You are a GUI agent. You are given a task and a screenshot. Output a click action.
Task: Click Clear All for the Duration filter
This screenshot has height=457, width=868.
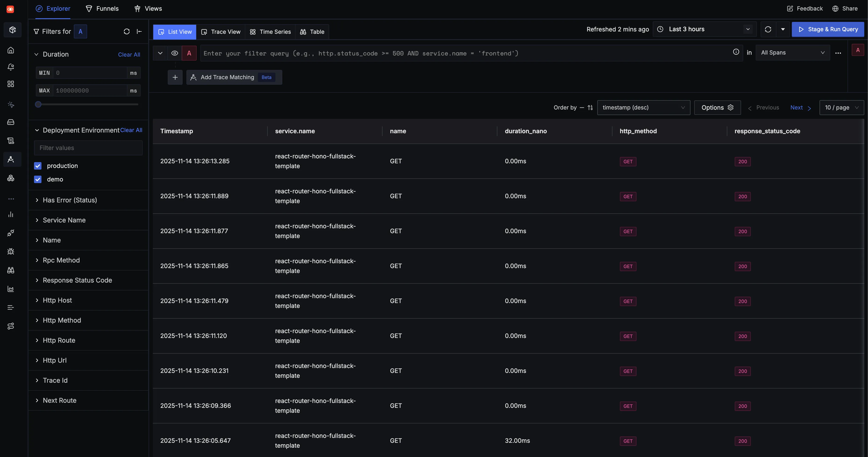point(129,54)
